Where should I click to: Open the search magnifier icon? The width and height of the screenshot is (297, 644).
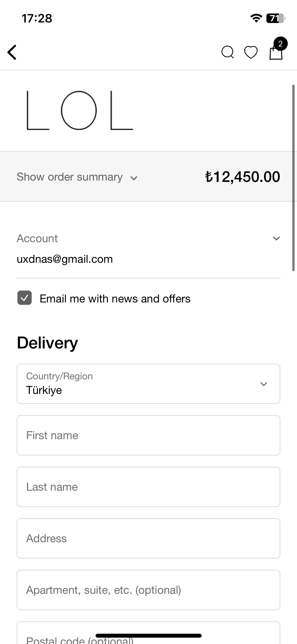pos(228,52)
